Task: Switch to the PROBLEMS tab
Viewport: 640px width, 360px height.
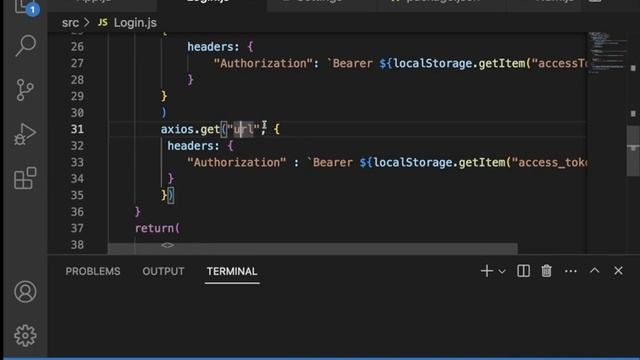Action: 93,271
